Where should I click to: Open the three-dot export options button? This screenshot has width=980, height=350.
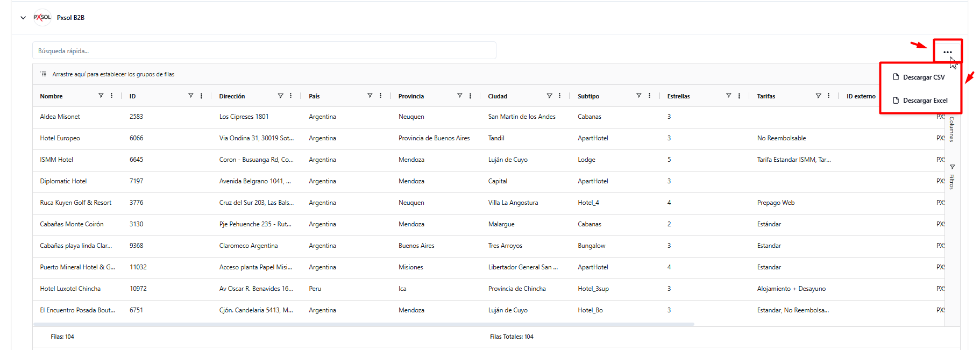tap(947, 52)
